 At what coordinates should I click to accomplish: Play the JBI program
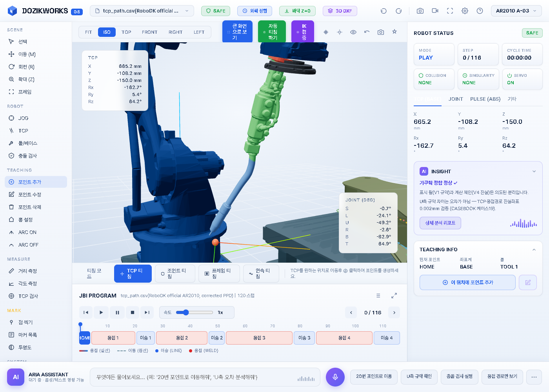point(101,312)
